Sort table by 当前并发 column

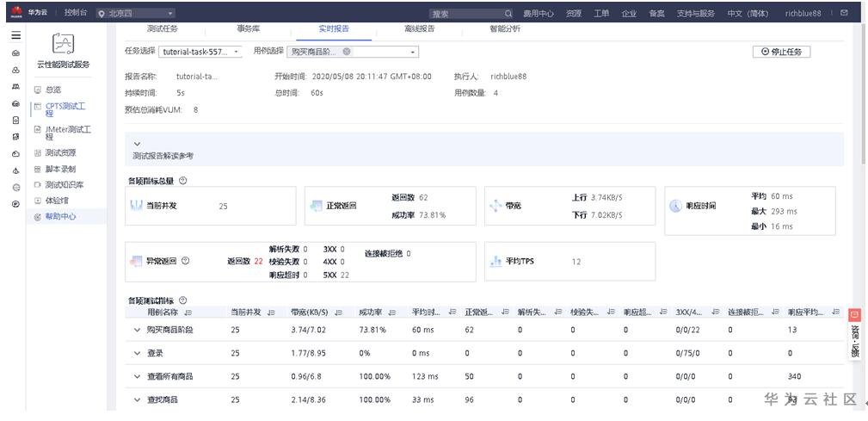coord(271,313)
